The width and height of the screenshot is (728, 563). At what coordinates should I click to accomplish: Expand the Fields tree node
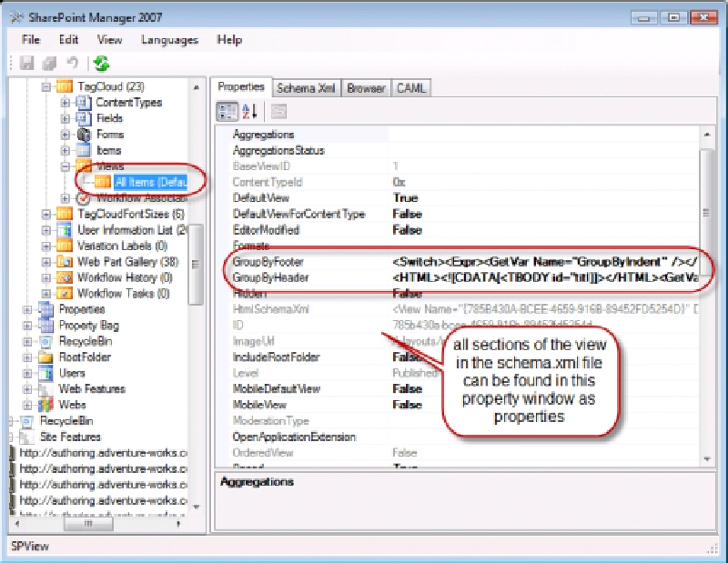click(x=65, y=118)
